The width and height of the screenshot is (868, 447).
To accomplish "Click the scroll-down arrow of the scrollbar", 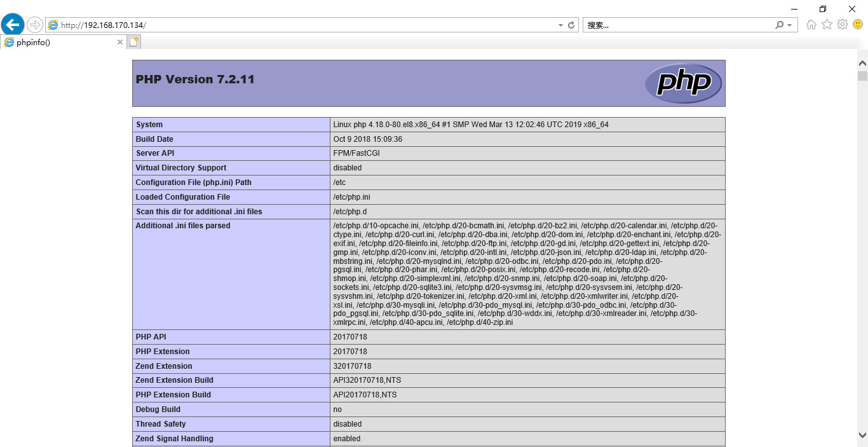I will click(862, 436).
